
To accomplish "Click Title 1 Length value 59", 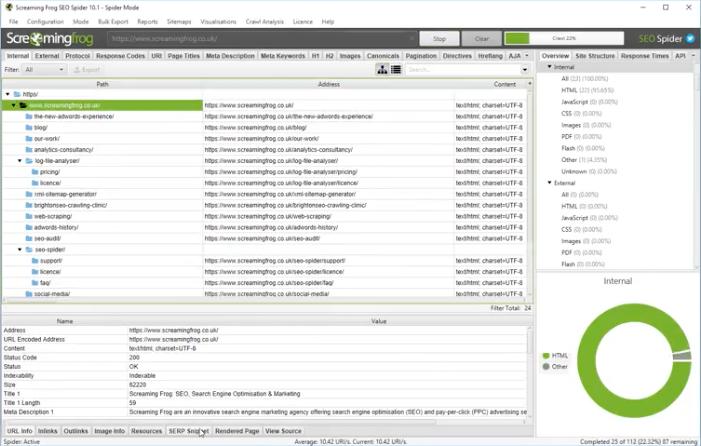I will (132, 403).
